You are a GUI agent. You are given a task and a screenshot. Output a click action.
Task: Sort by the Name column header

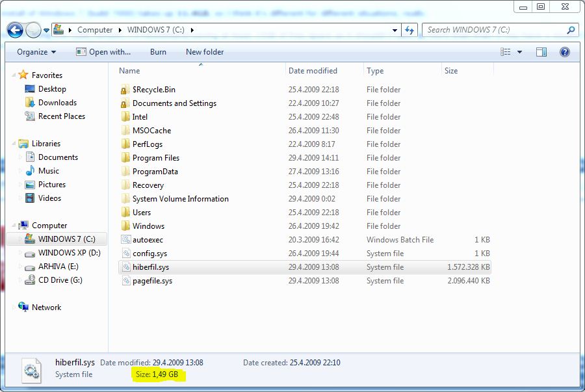coord(129,70)
